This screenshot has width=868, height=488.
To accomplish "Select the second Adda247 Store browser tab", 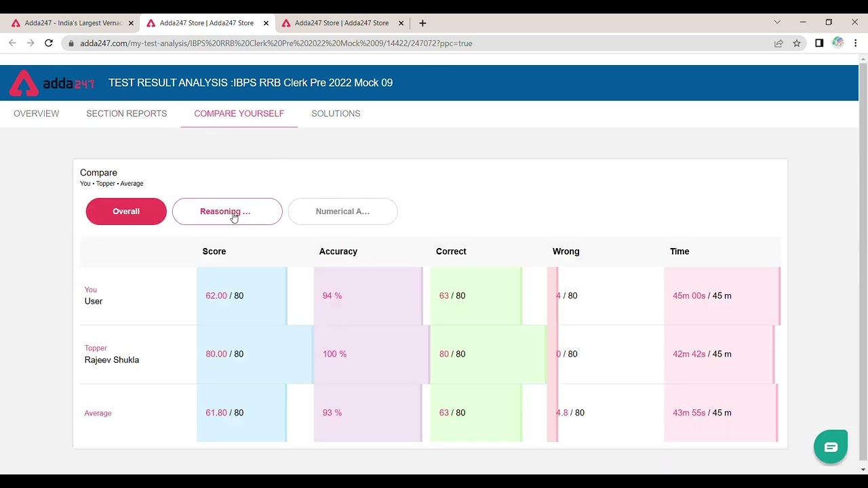I will click(x=207, y=23).
